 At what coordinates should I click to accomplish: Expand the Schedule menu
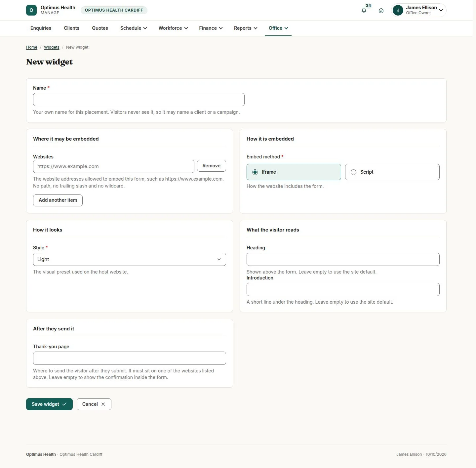[134, 28]
